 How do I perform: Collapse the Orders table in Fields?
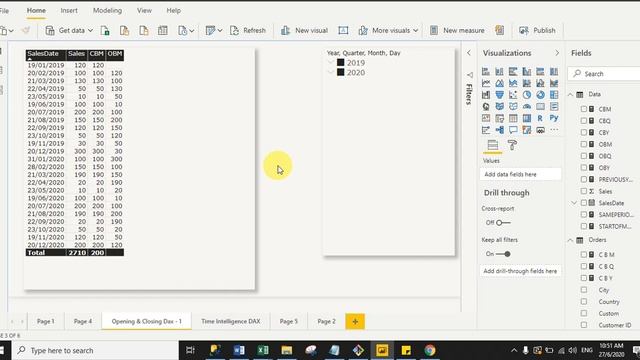coord(570,240)
